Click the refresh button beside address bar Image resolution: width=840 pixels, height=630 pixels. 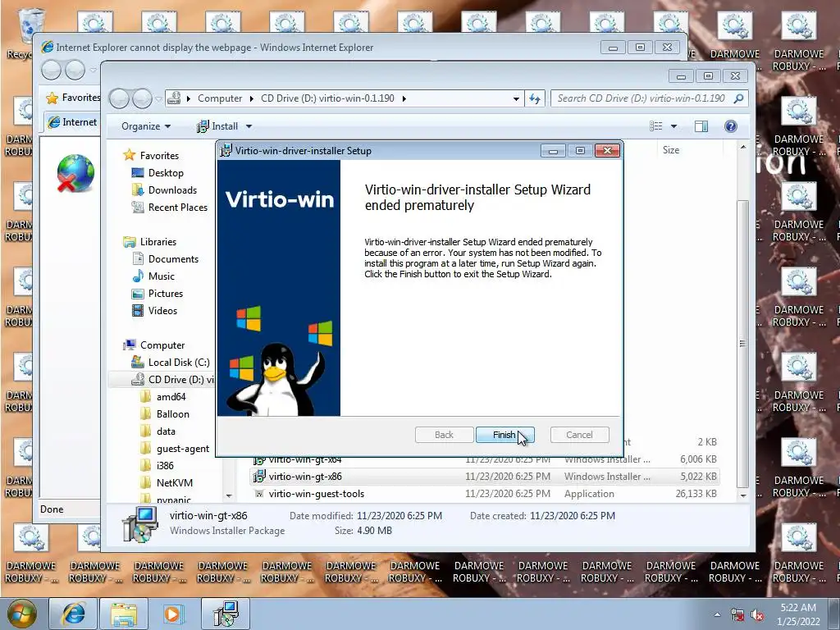[x=535, y=98]
